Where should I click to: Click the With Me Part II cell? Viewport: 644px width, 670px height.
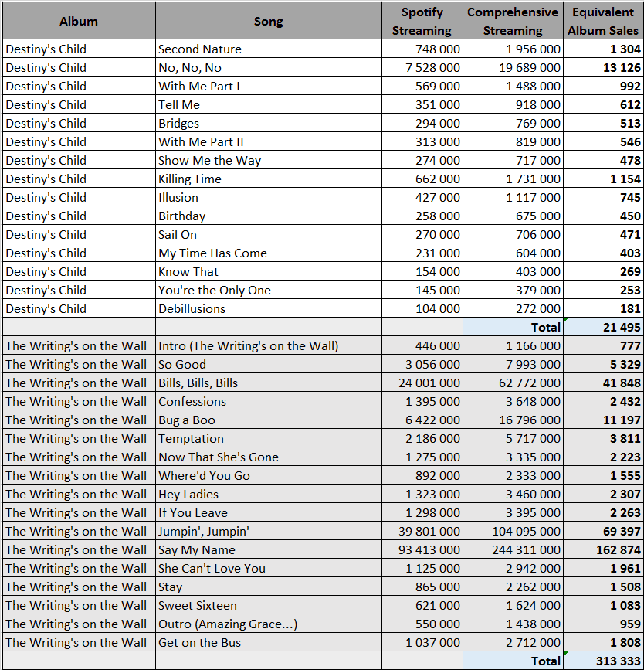point(269,141)
